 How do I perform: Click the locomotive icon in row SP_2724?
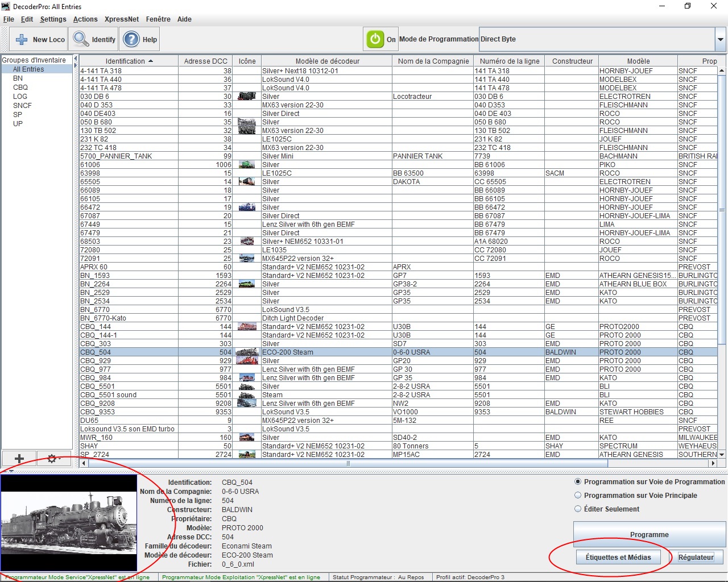[247, 455]
